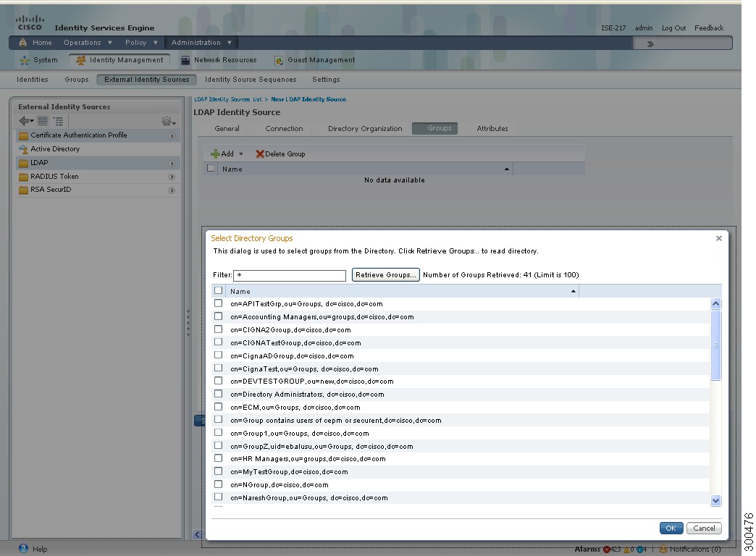Switch sidebar to tree view icon
The width and height of the screenshot is (756, 556).
coord(59,121)
